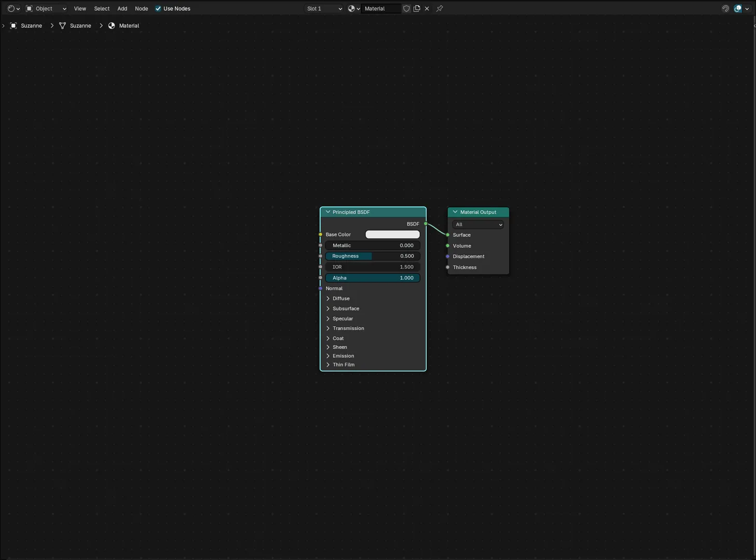Open the Object shader type dropdown
756x560 pixels.
point(46,8)
